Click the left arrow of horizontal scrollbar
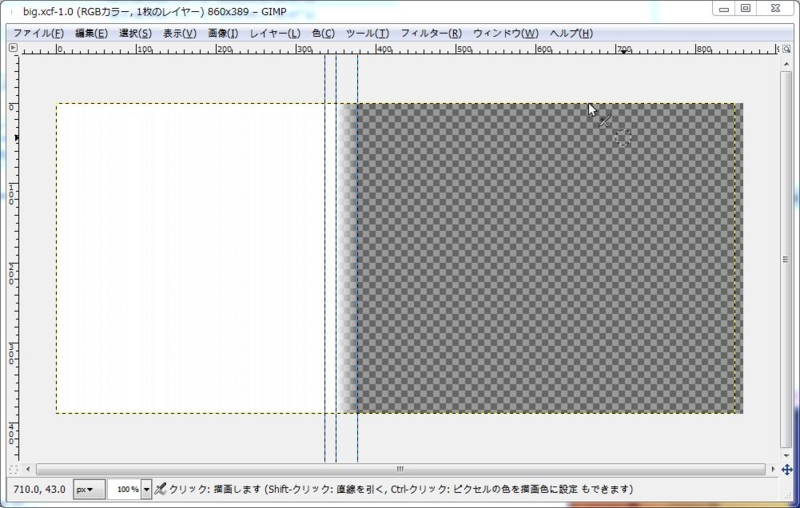Viewport: 800px width, 508px height. tap(28, 469)
